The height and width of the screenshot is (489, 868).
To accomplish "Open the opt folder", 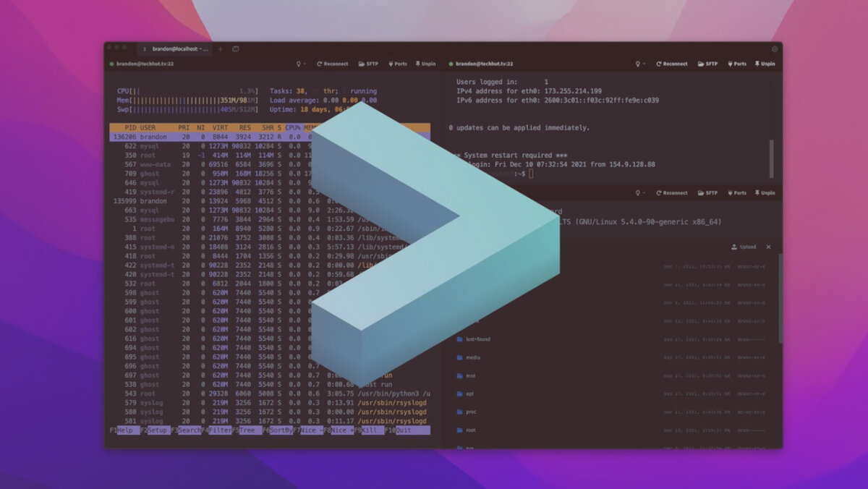I will (x=465, y=394).
